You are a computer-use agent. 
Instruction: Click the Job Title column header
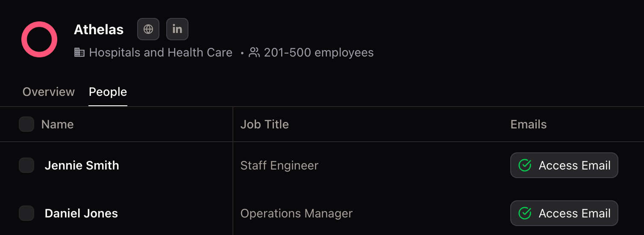click(x=265, y=125)
